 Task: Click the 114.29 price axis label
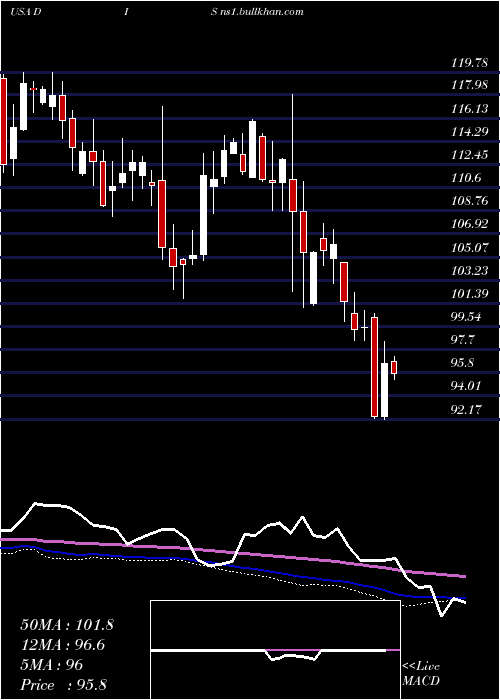pos(469,132)
